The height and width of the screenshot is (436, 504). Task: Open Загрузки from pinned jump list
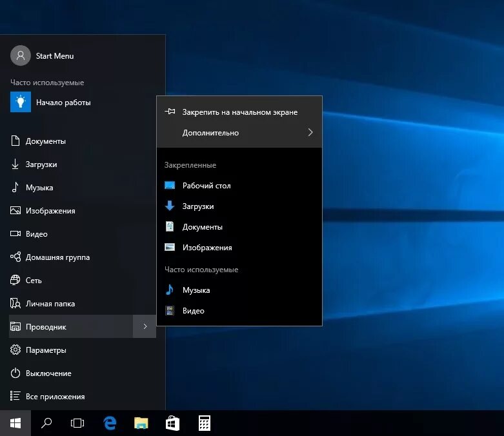239,206
